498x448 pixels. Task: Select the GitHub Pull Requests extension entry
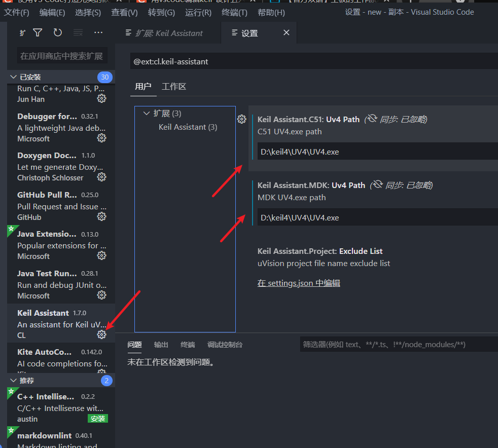tap(61, 206)
